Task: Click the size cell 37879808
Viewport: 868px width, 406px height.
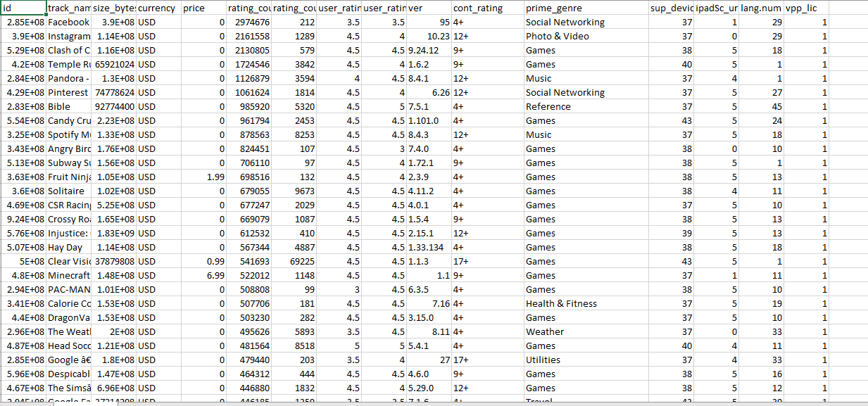Action: (113, 262)
